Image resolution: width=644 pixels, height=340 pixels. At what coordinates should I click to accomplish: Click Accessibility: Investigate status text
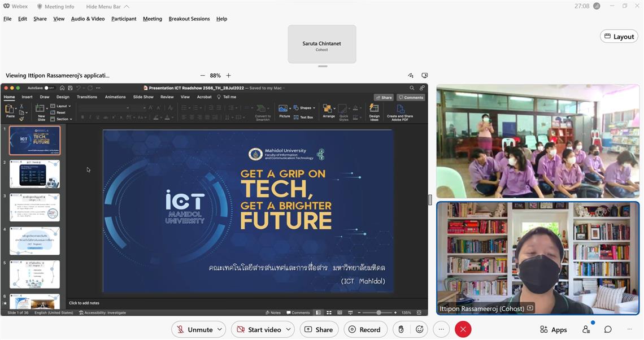coord(102,312)
